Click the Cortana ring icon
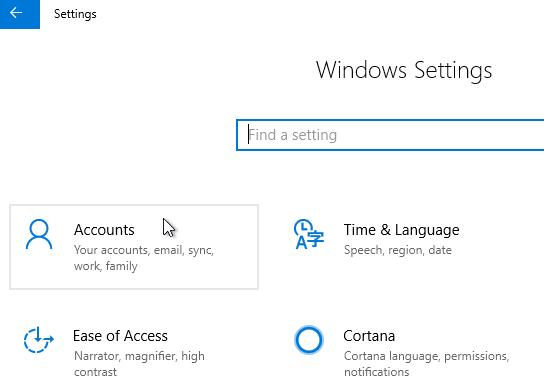 coord(308,340)
